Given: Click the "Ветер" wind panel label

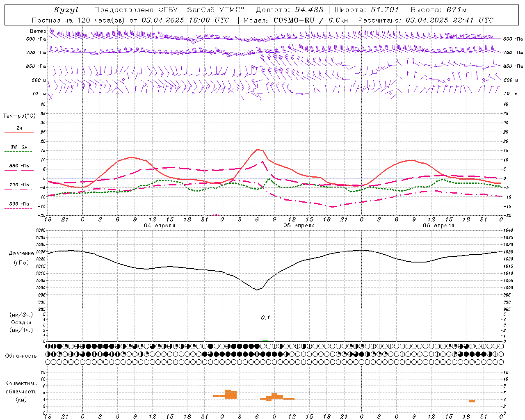Looking at the screenshot, I should tap(38, 31).
